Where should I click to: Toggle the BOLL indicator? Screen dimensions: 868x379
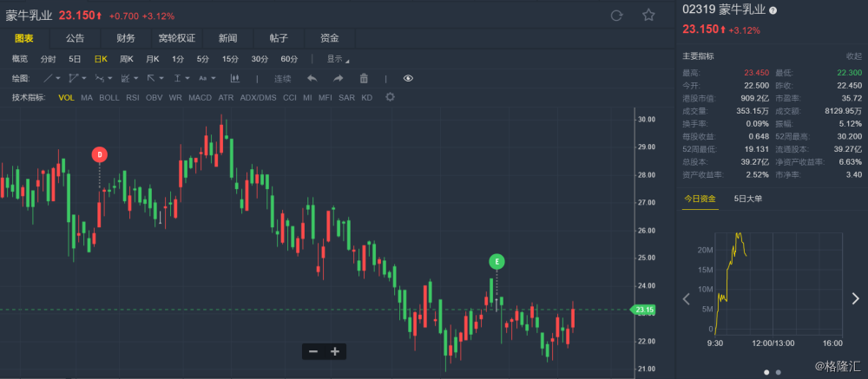tap(109, 97)
